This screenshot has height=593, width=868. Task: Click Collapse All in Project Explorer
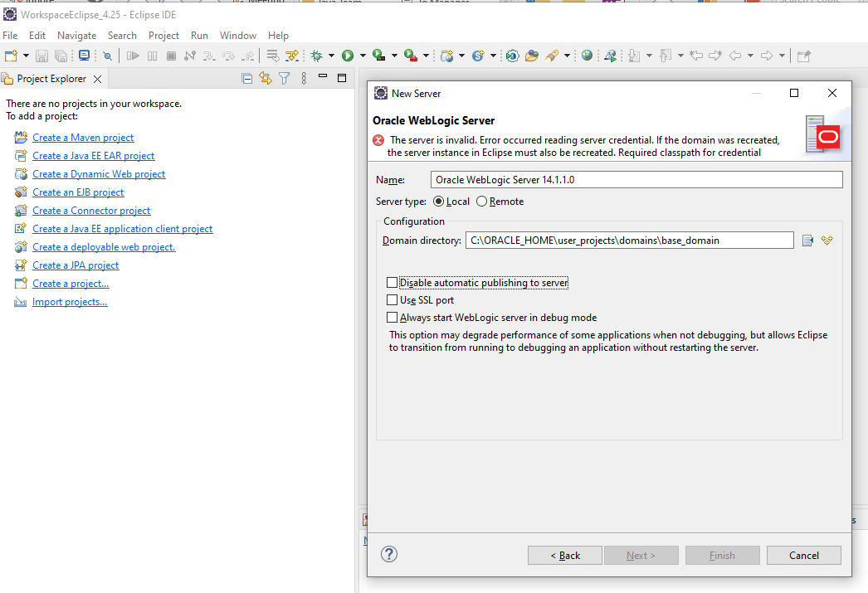[247, 79]
